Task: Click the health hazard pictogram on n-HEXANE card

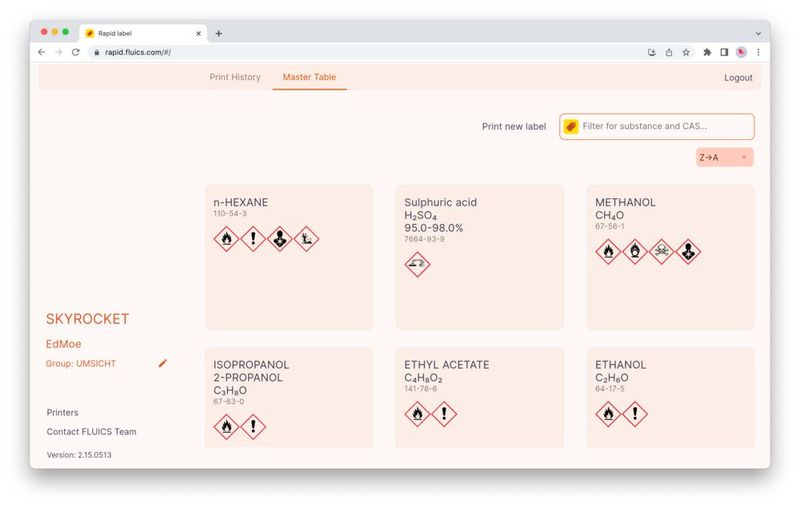Action: (x=280, y=239)
